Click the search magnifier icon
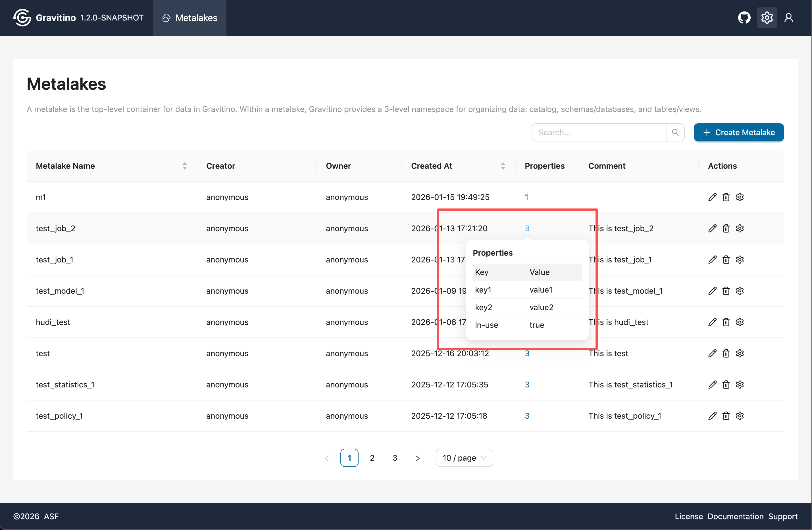The image size is (812, 530). [676, 132]
